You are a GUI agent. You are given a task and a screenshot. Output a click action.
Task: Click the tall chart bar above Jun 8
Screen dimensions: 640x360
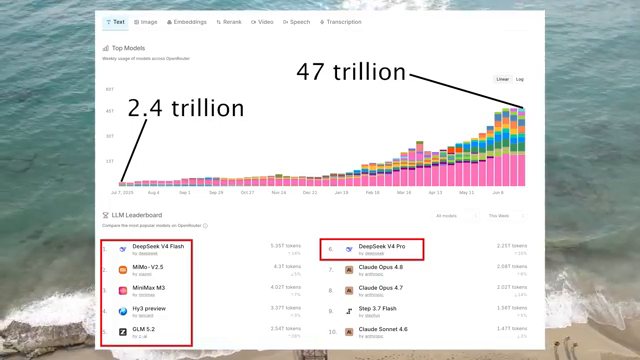click(498, 149)
